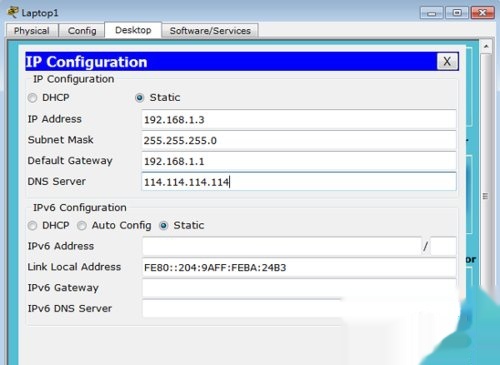Choose the IPv6 DHCP radio option

coord(32,226)
